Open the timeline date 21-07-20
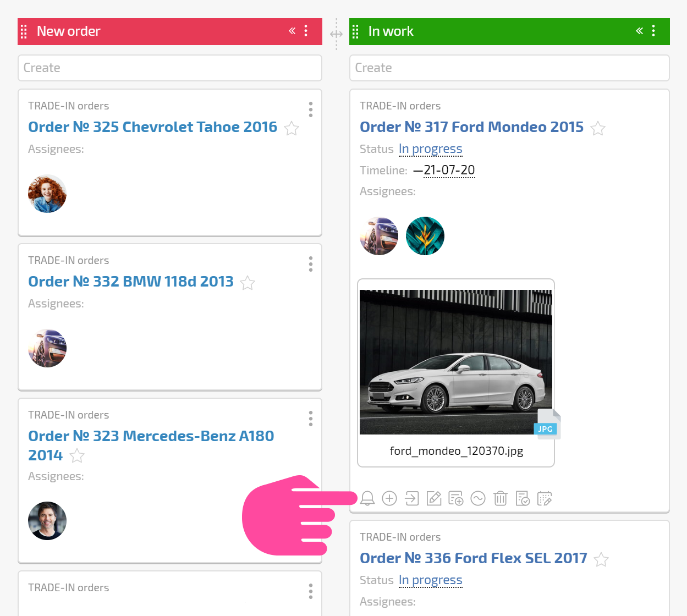 click(x=449, y=170)
